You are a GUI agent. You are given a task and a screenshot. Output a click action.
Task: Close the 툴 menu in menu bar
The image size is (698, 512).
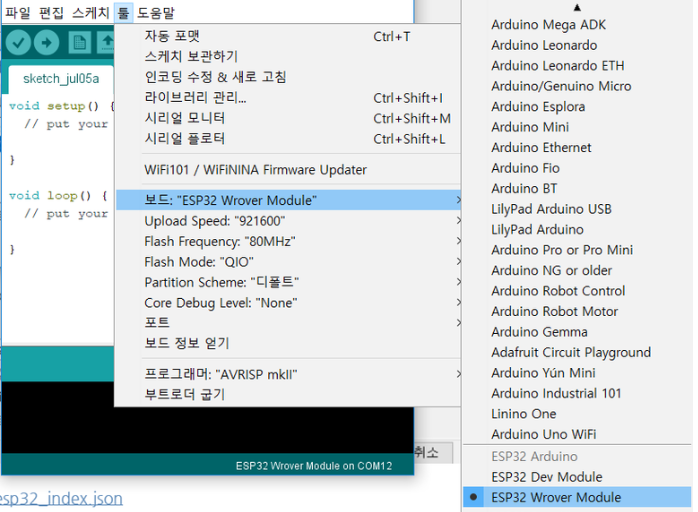click(x=123, y=12)
